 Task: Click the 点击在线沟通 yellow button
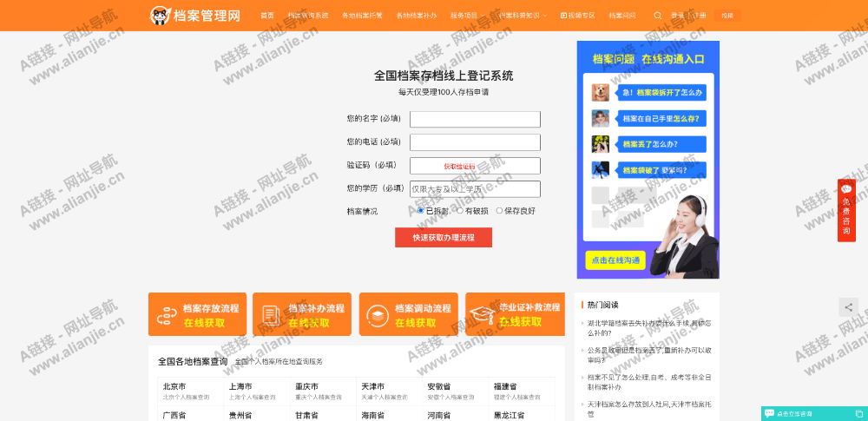[615, 260]
